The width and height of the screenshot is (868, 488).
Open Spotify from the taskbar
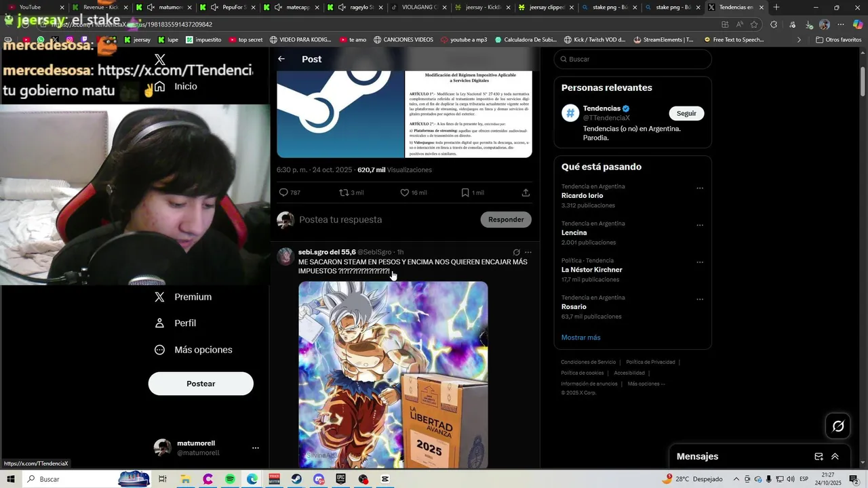[230, 479]
